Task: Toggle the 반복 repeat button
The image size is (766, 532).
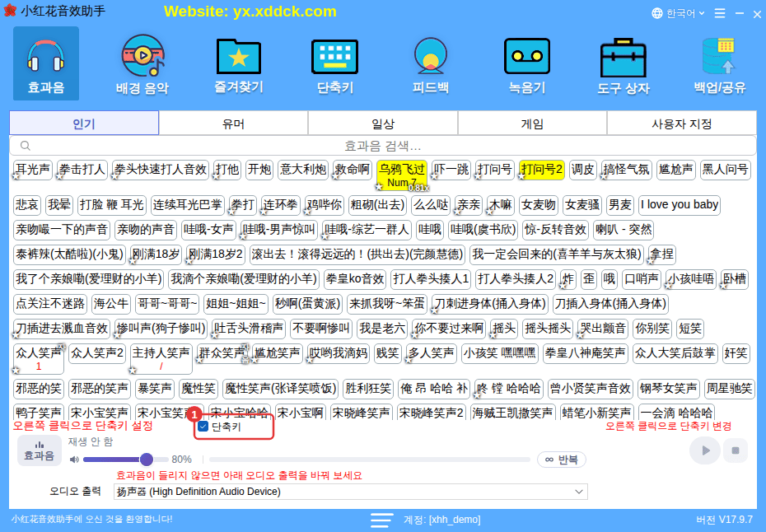Action: 561,460
